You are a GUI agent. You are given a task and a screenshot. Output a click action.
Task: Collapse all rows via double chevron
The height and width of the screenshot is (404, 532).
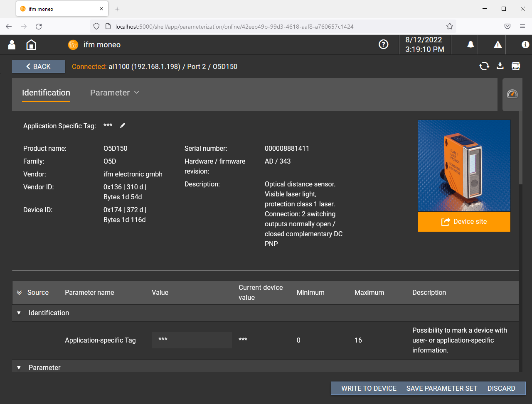19,293
